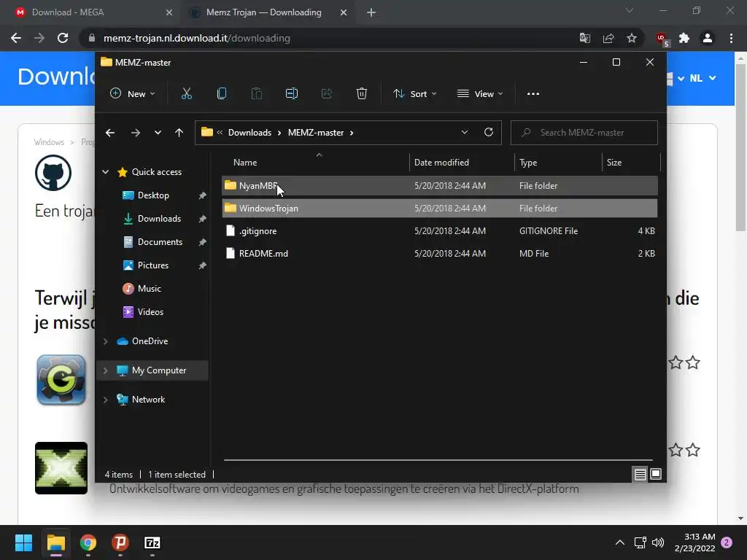Click the Rename icon in Explorer toolbar
The height and width of the screenshot is (560, 747).
coord(292,94)
